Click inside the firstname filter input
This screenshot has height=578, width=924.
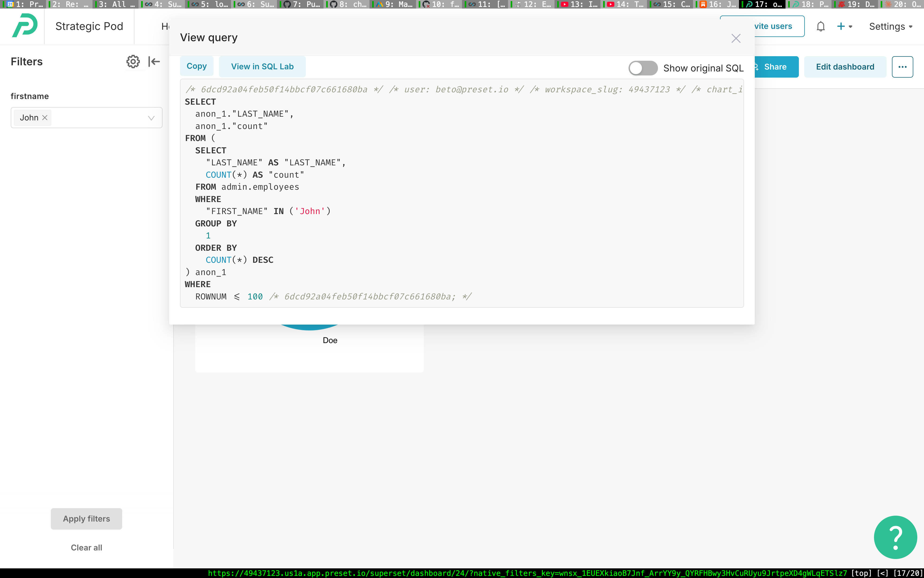tap(86, 118)
